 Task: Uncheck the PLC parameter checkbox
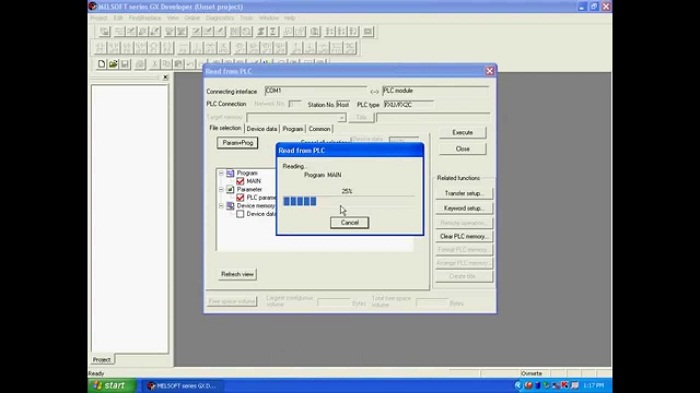tap(240, 197)
